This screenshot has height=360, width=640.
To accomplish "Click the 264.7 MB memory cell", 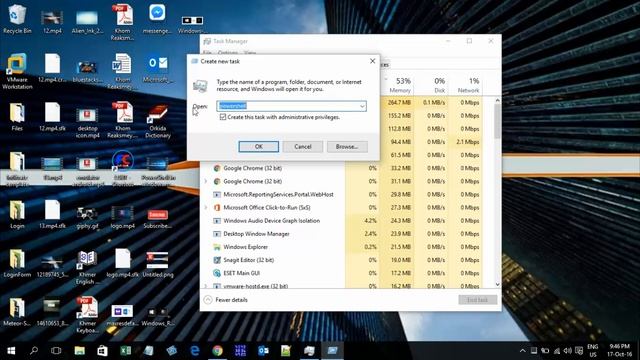I will point(397,102).
